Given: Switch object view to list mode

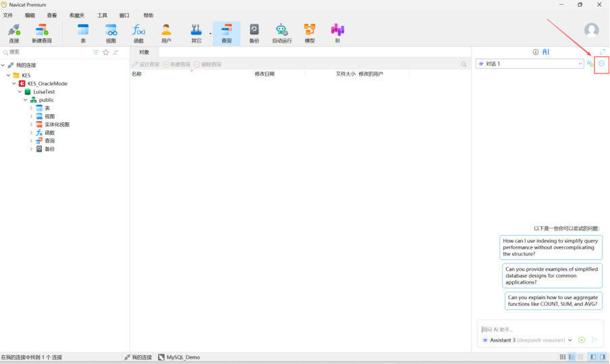Looking at the screenshot, I should (571, 357).
